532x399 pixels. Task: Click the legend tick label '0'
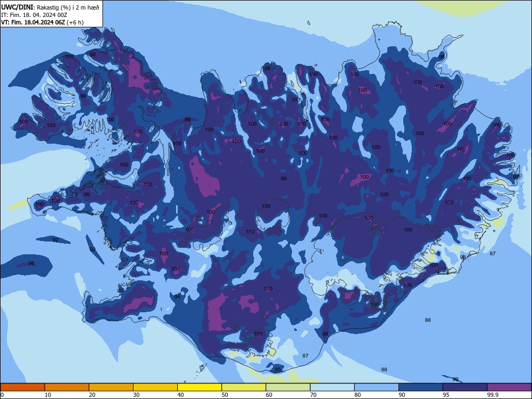(x=2, y=395)
